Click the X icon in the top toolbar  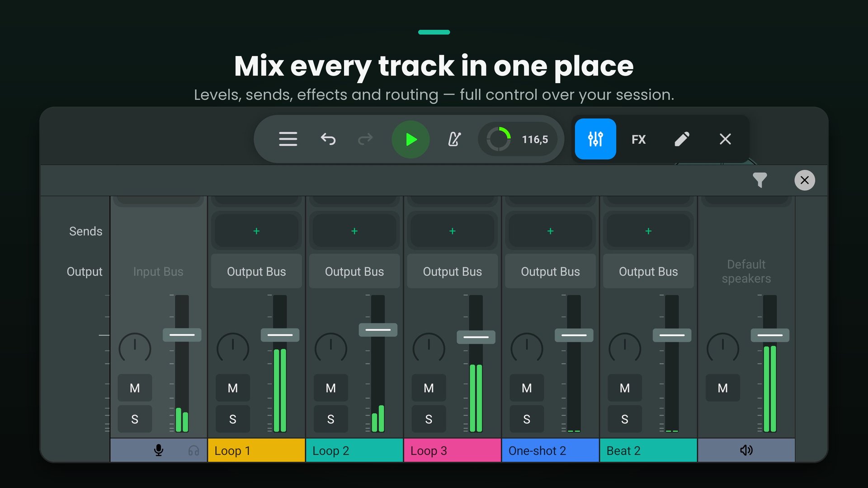point(725,139)
